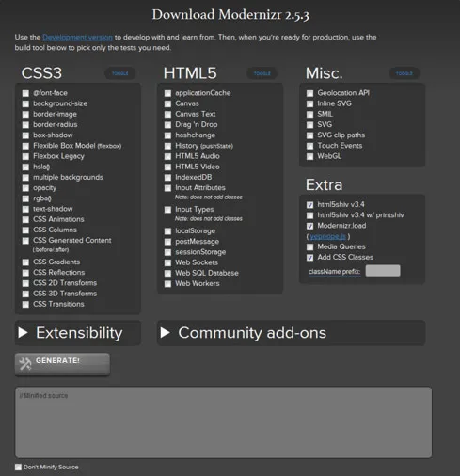Check the background-size option
460x476 pixels.
tap(25, 103)
